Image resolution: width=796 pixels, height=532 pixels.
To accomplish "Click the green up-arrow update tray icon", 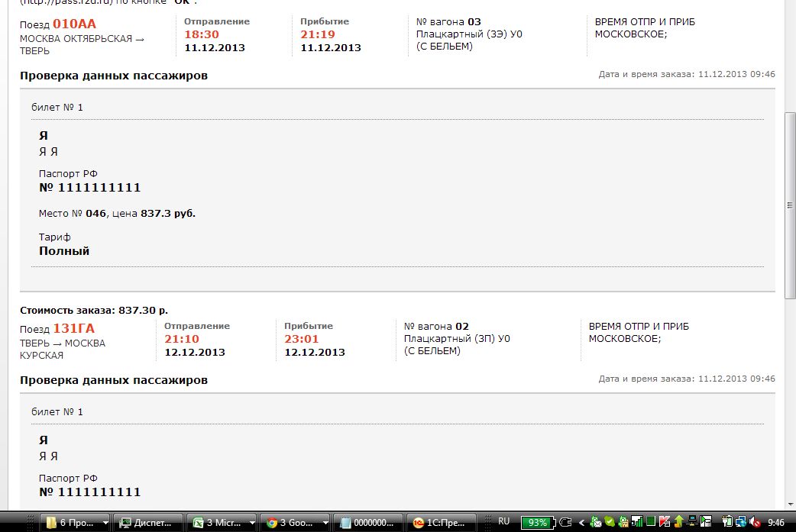I will 678,522.
